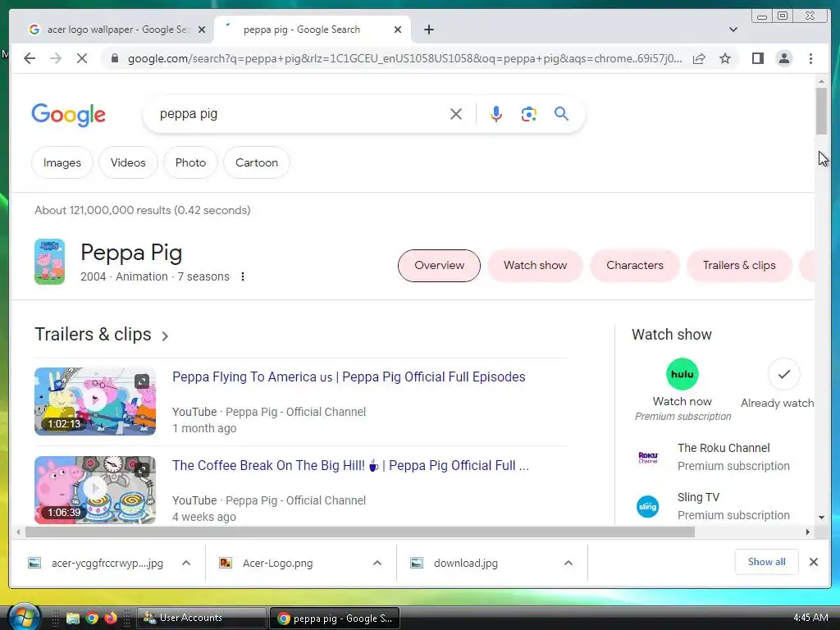Viewport: 840px width, 630px height.
Task: Switch to User Accounts taskbar window
Action: [x=202, y=618]
